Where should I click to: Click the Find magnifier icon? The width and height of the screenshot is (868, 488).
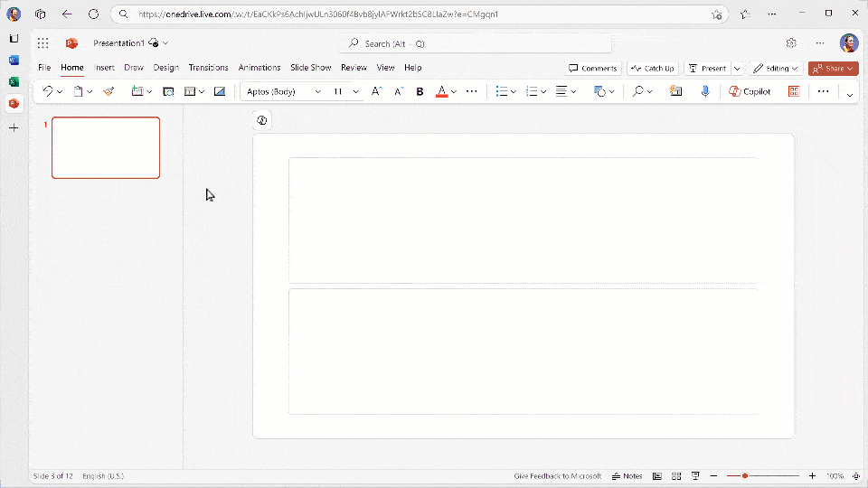638,91
